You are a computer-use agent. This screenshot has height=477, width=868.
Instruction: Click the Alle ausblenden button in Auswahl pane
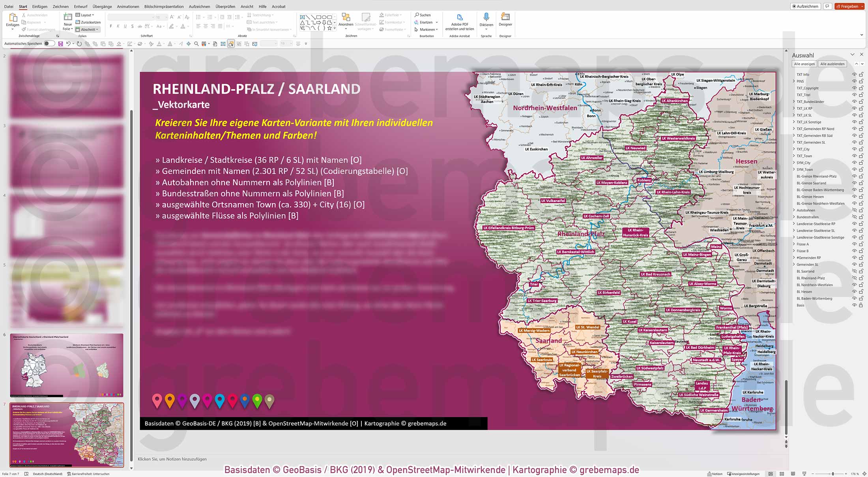point(832,64)
